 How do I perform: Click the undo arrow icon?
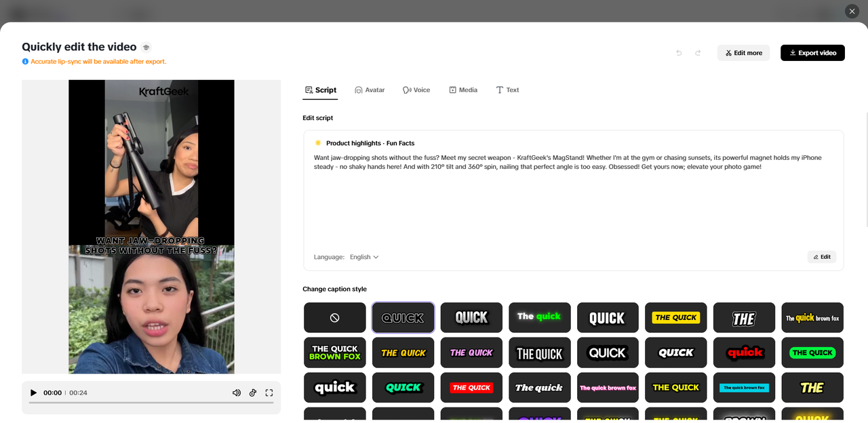click(678, 52)
